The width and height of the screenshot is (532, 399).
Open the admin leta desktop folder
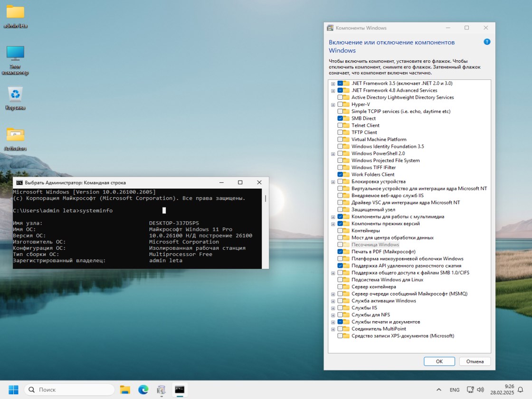[15, 12]
